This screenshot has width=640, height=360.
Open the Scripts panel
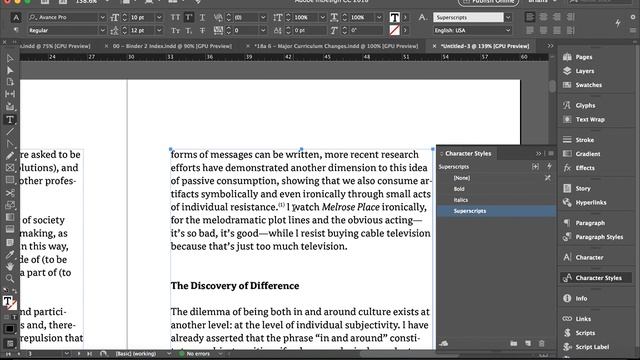(579, 333)
